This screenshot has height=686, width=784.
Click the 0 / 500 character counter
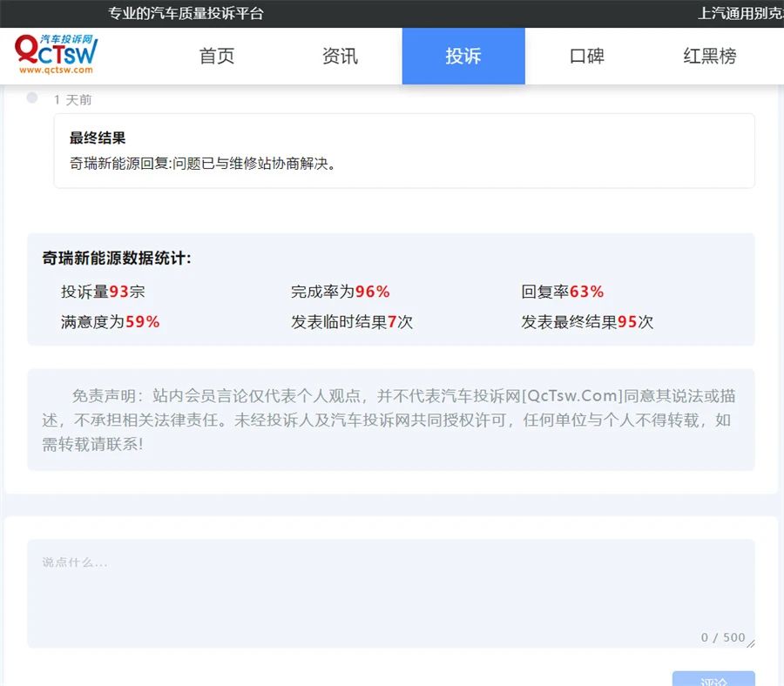pos(722,637)
